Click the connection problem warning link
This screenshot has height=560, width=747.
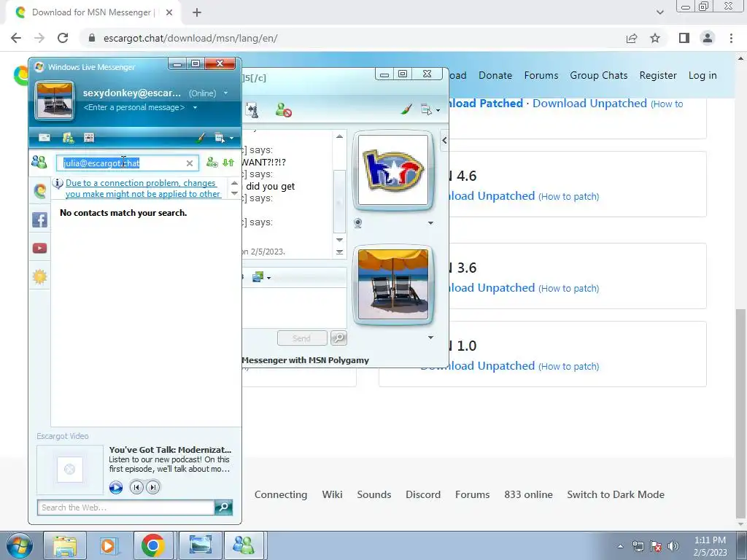pos(143,189)
